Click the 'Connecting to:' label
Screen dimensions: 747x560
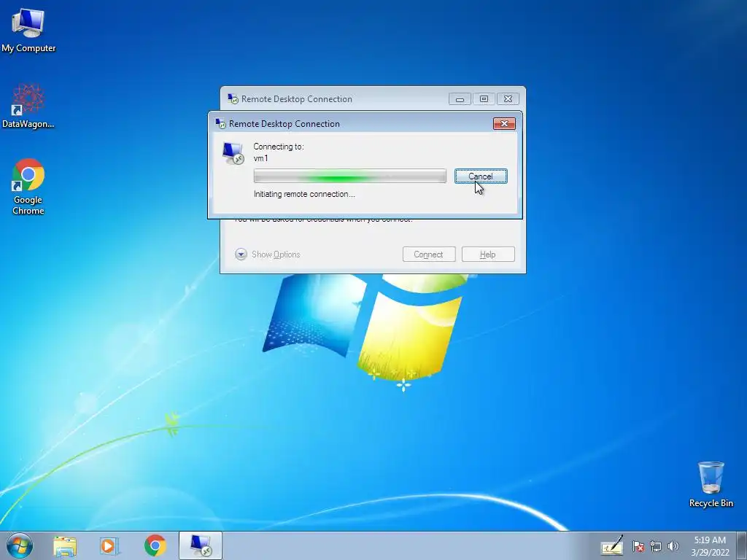coord(279,147)
